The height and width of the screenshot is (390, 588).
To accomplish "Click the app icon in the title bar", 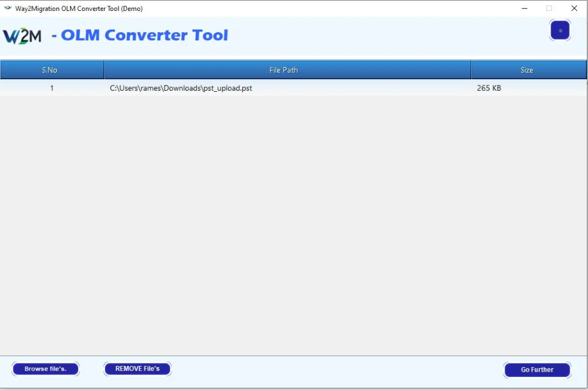I will 7,9.
